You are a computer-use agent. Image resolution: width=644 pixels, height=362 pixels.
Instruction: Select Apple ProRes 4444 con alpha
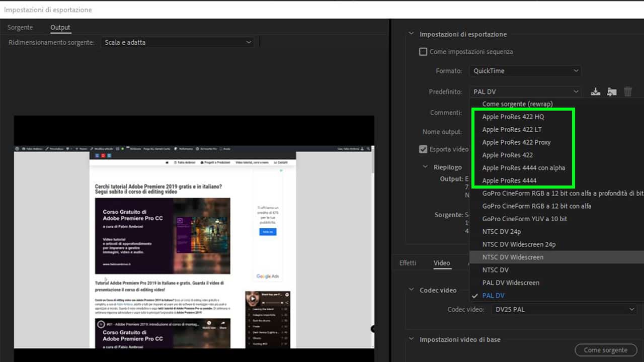[x=523, y=167]
